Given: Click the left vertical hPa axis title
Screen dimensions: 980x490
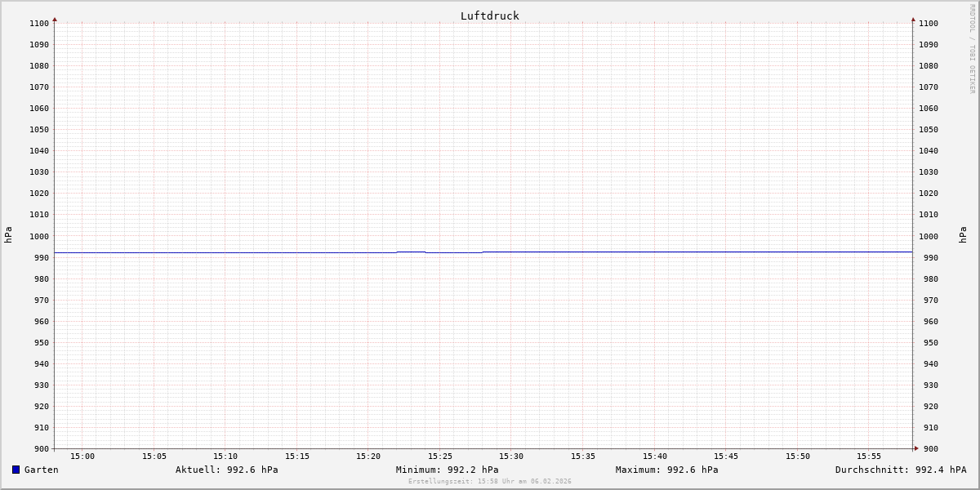Looking at the screenshot, I should pyautogui.click(x=8, y=235).
